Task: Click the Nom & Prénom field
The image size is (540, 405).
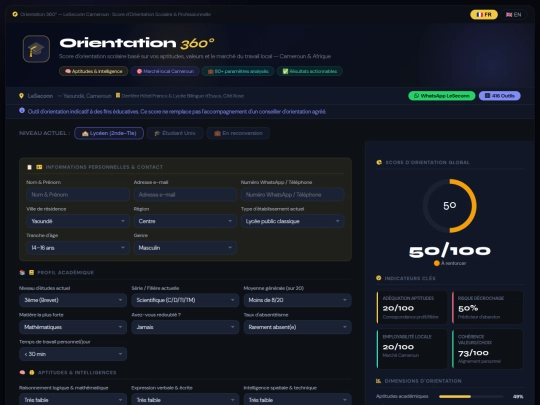Action: 78,195
